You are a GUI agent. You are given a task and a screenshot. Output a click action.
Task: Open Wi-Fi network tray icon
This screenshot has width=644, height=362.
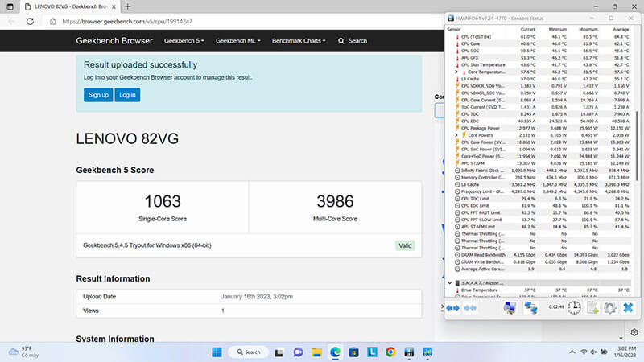coord(584,352)
